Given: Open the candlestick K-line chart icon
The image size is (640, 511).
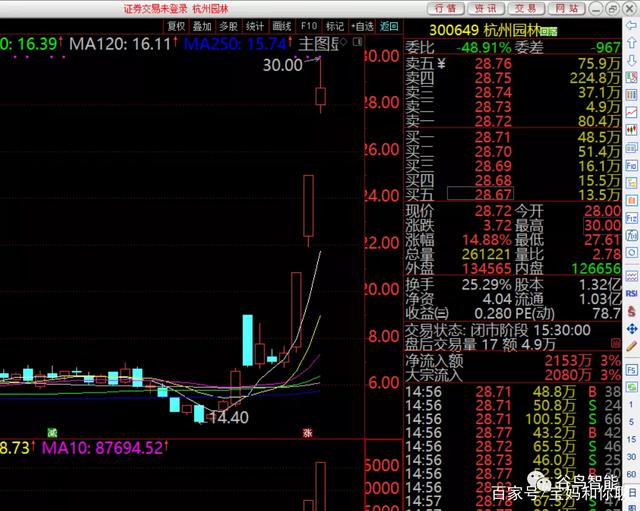Looking at the screenshot, I should click(631, 130).
